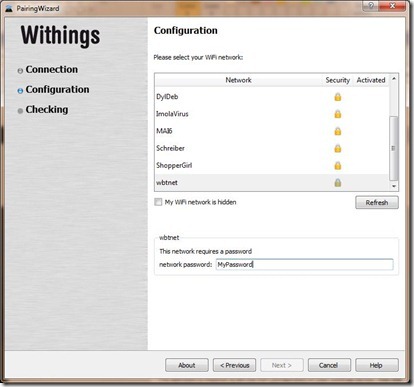Pick the Schreiber network

coord(272,148)
